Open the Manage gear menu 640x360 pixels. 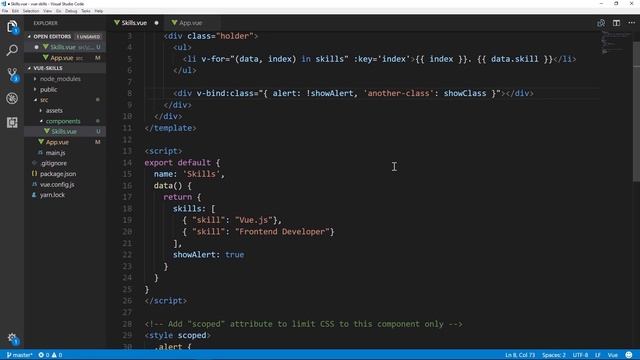(12, 338)
